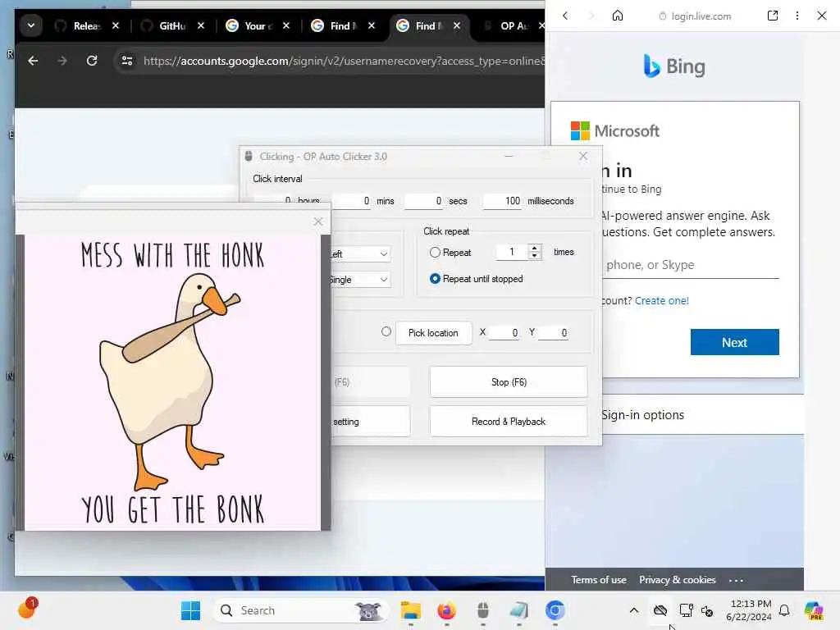Open the notifications bell icon
This screenshot has height=630, width=840.
click(x=784, y=610)
